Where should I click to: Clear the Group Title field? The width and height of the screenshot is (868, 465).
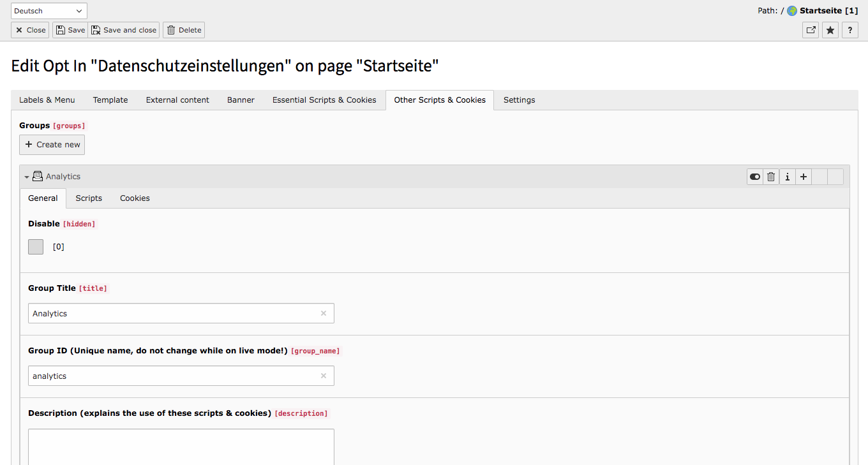pyautogui.click(x=324, y=313)
